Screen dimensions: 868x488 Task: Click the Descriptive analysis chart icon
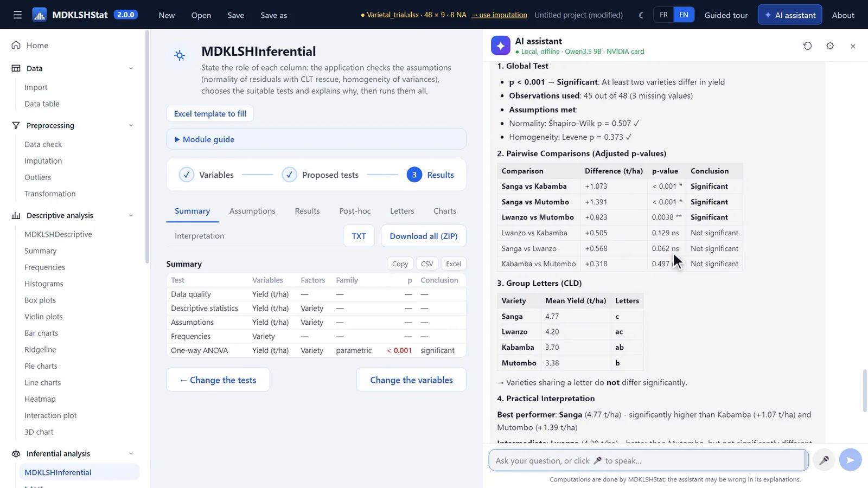16,215
